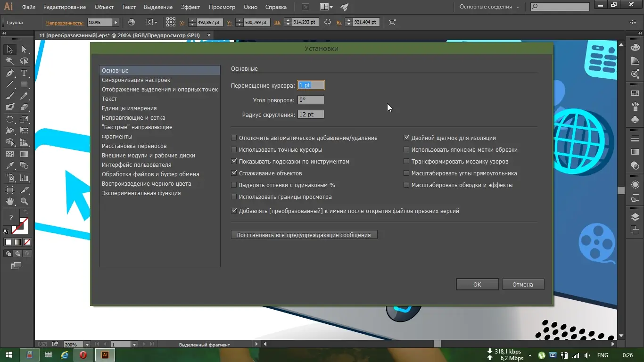Pick the Paintbrush tool
Image resolution: width=644 pixels, height=362 pixels.
pyautogui.click(x=10, y=96)
